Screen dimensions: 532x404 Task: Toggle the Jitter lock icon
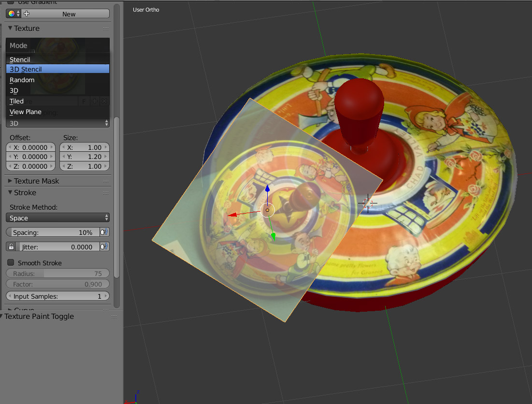pyautogui.click(x=11, y=246)
